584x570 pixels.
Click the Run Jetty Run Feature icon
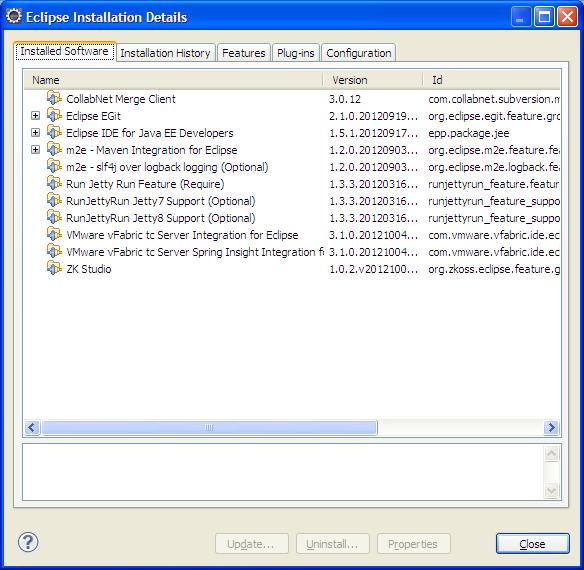[x=54, y=184]
